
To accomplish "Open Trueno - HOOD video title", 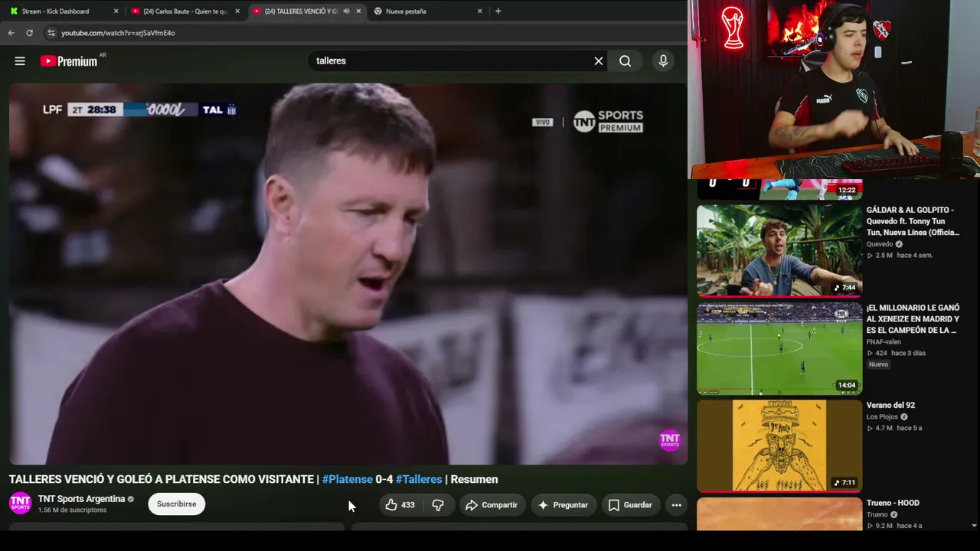I will (x=893, y=503).
